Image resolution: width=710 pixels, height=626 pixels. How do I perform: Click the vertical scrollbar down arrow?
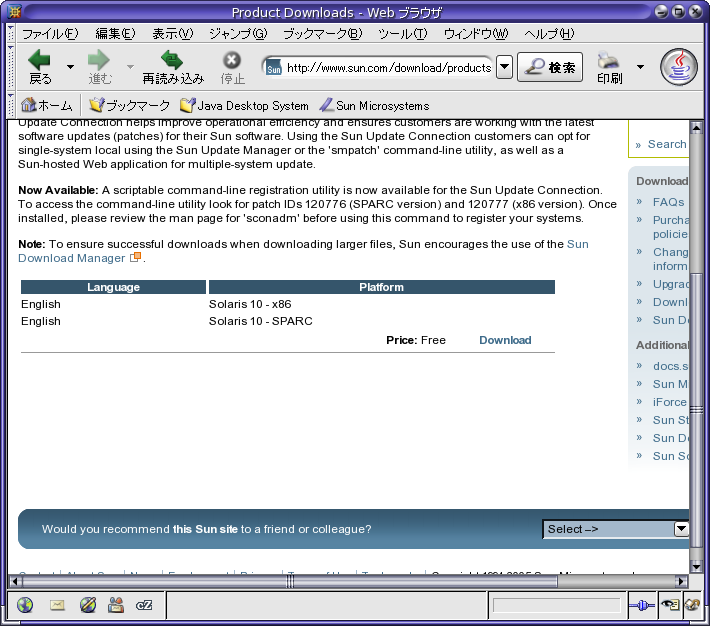696,566
